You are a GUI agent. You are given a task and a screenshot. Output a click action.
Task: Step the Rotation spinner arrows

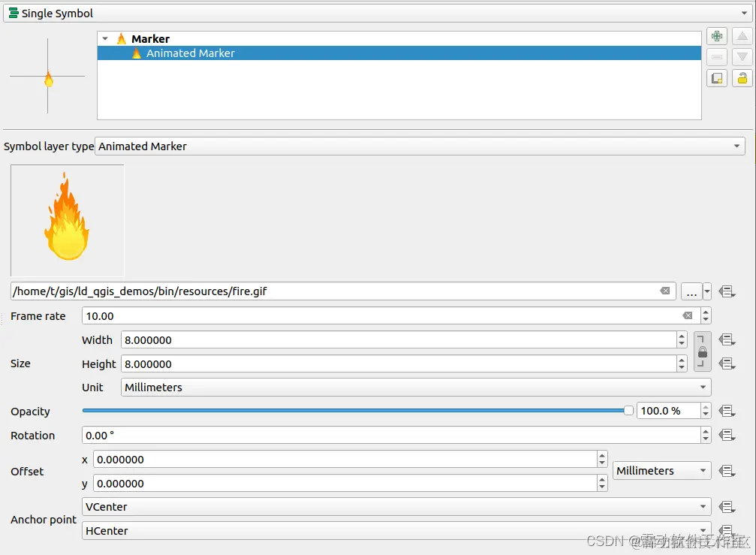tap(706, 436)
